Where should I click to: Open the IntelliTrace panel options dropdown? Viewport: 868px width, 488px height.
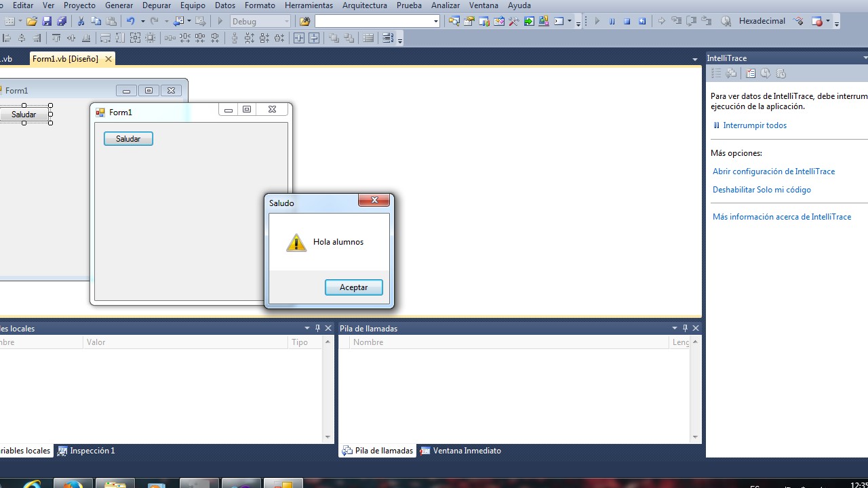[865, 58]
